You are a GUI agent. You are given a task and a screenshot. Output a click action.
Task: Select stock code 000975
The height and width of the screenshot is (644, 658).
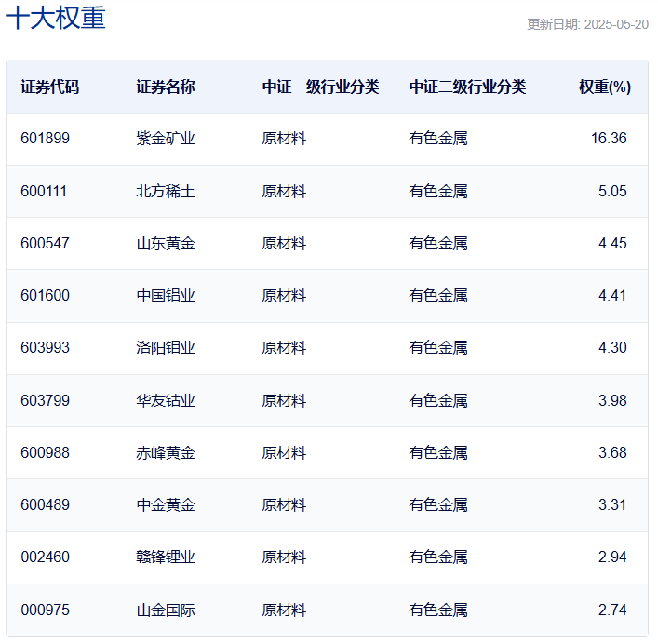46,610
